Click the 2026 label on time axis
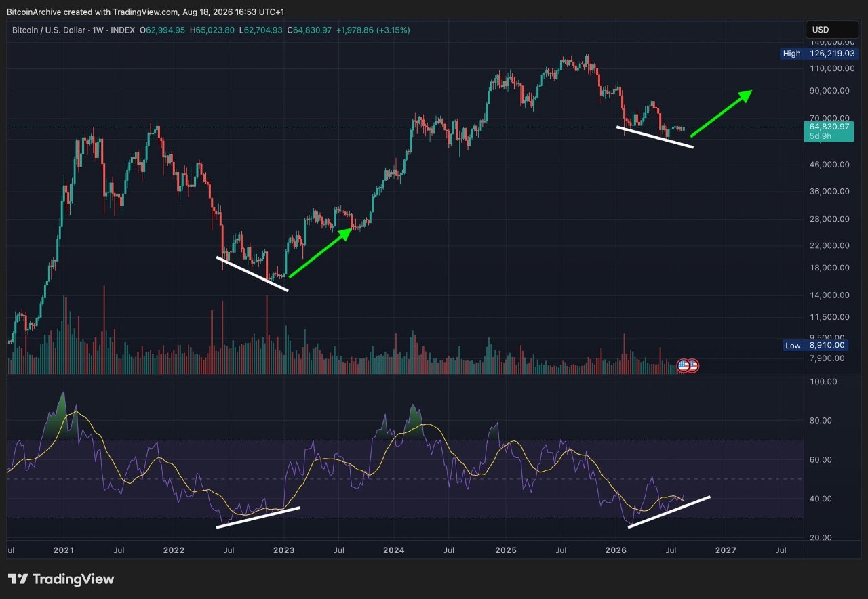The width and height of the screenshot is (868, 599). point(614,551)
